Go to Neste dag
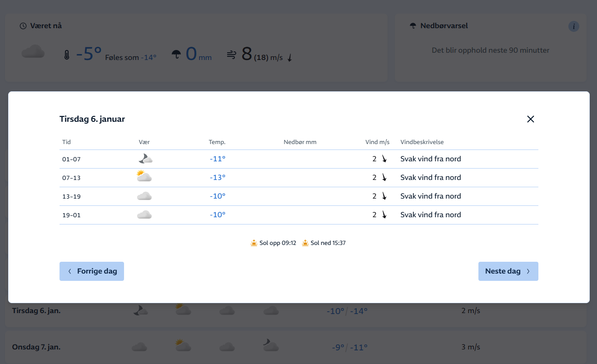This screenshot has width=597, height=364. pos(508,271)
